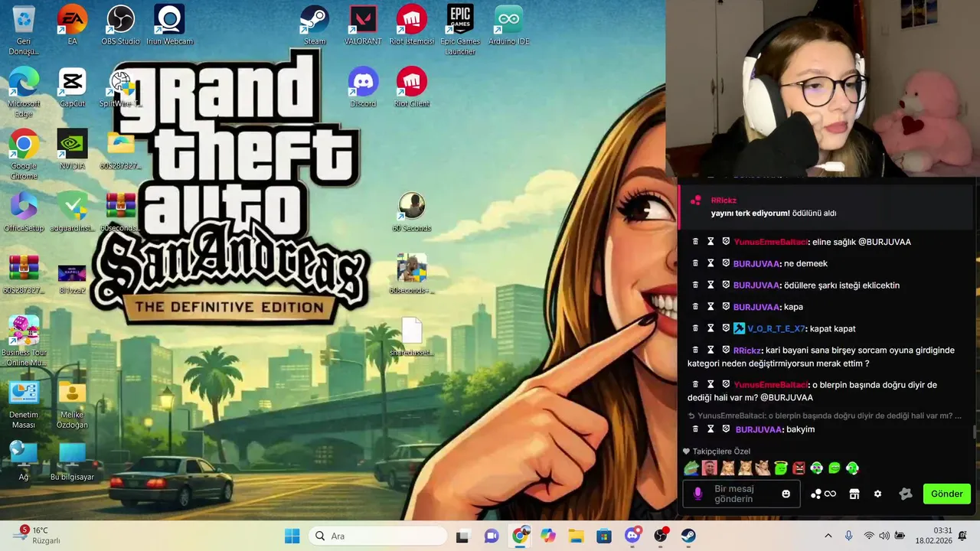Select the adguardInst... installer icon
Viewport: 980px width, 551px height.
72,212
